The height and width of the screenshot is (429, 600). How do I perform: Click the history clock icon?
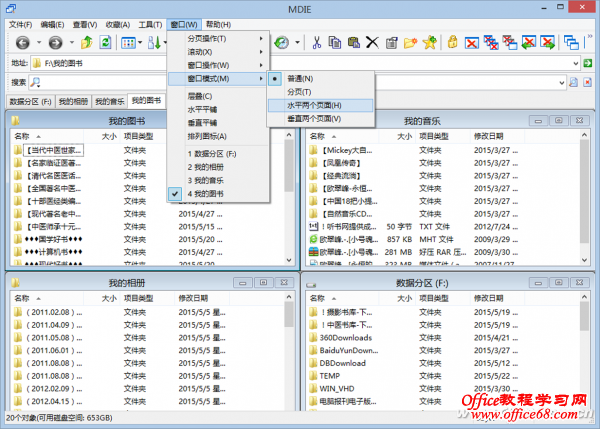[x=282, y=42]
